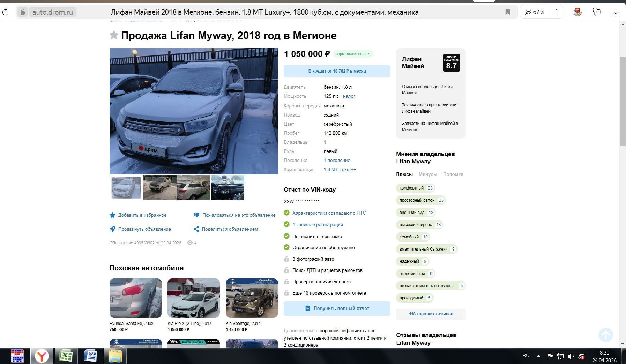Open Yandex Browser from the taskbar
The image size is (626, 364).
[42, 356]
